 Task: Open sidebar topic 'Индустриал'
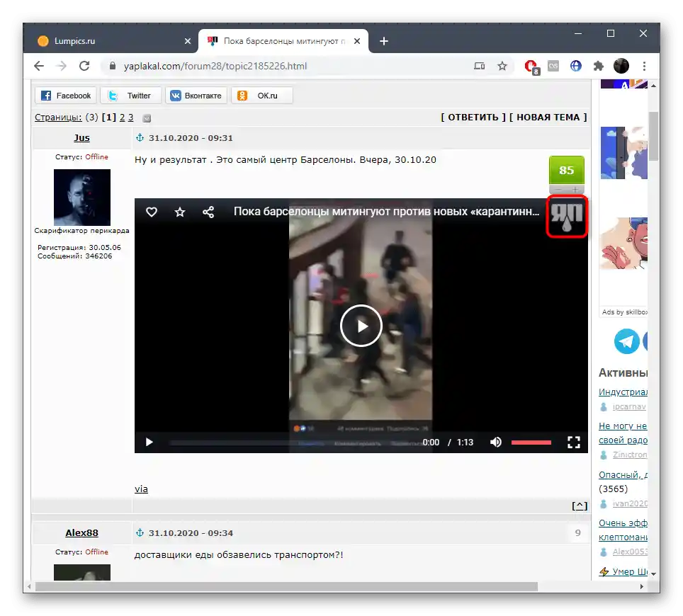623,392
